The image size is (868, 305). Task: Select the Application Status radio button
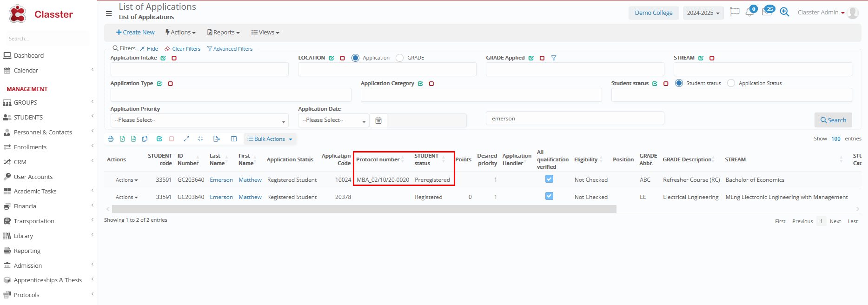point(731,83)
